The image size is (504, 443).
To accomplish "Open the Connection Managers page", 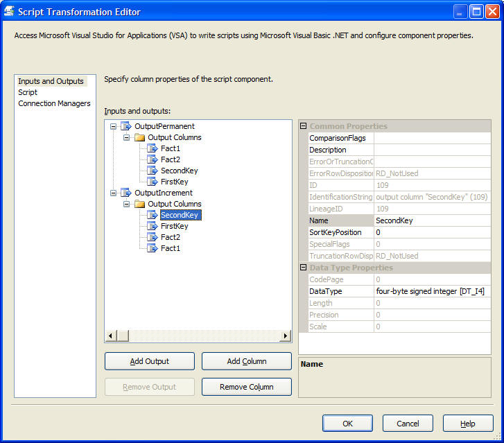I will (54, 103).
